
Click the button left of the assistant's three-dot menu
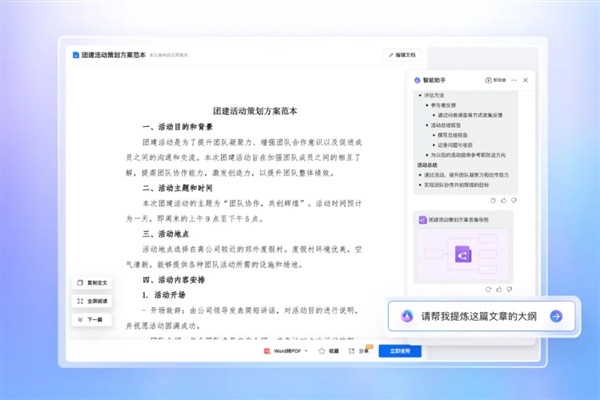[496, 80]
